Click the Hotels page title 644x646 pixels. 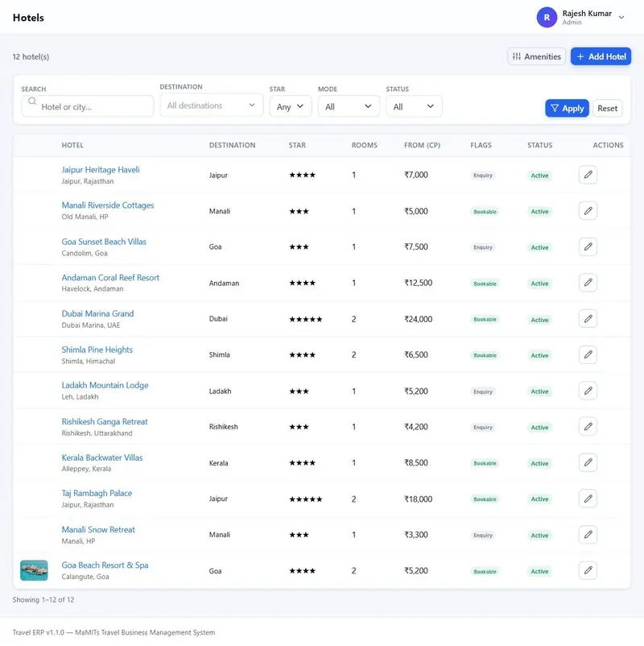28,18
